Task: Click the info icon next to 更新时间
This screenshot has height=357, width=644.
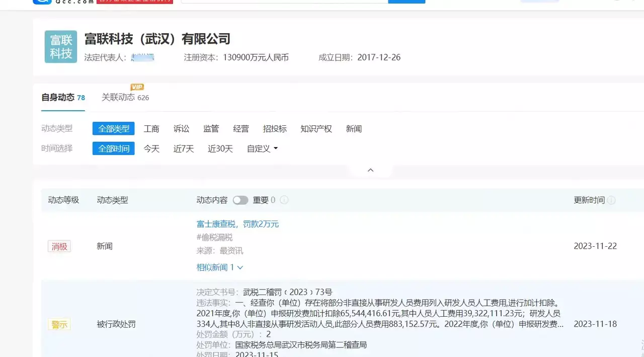Action: [x=611, y=200]
